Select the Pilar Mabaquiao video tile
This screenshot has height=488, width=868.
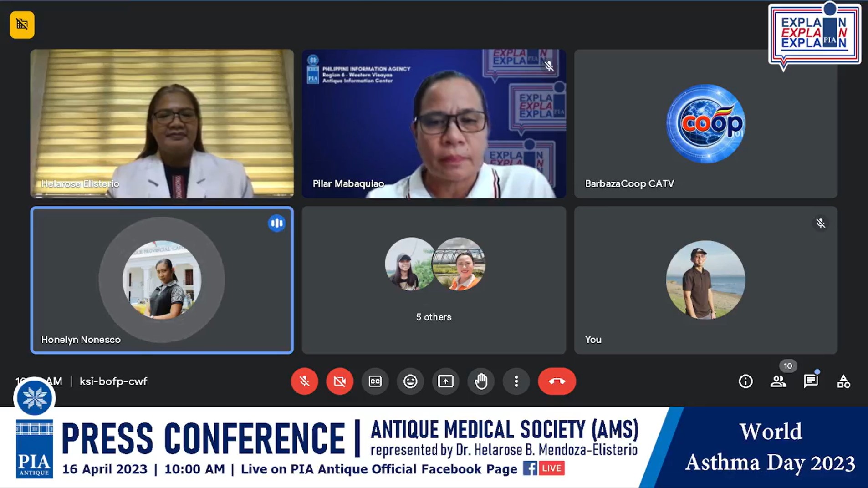434,124
